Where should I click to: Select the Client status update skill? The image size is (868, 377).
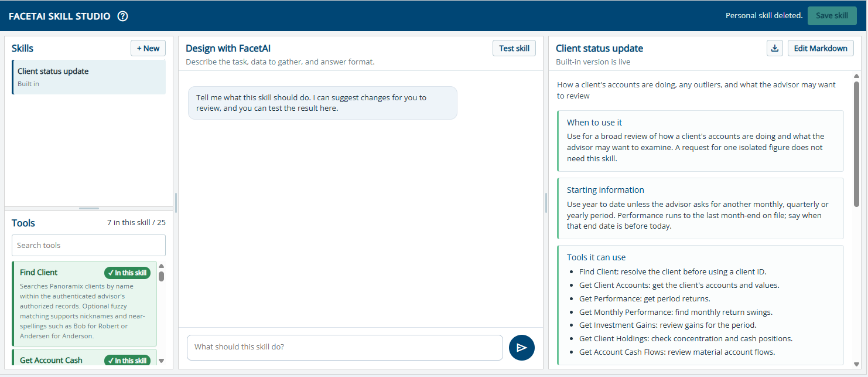[x=88, y=77]
